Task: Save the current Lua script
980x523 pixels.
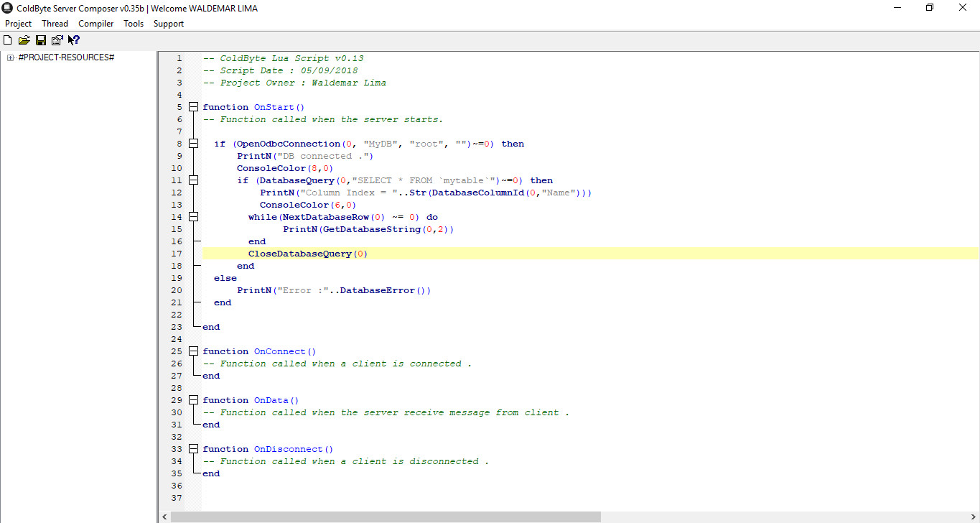Action: coord(40,40)
